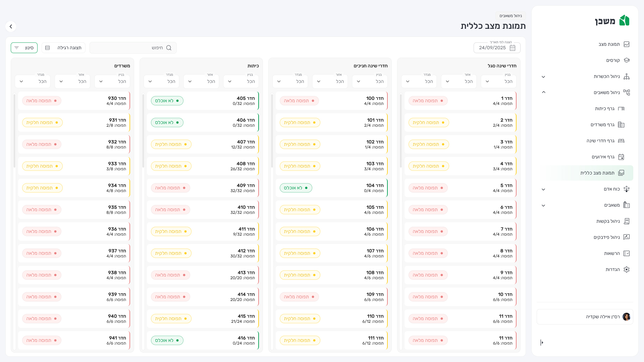This screenshot has width=644, height=362.
Task: Toggle regular view mode (תצוגה רגילה)
Action: [x=63, y=48]
